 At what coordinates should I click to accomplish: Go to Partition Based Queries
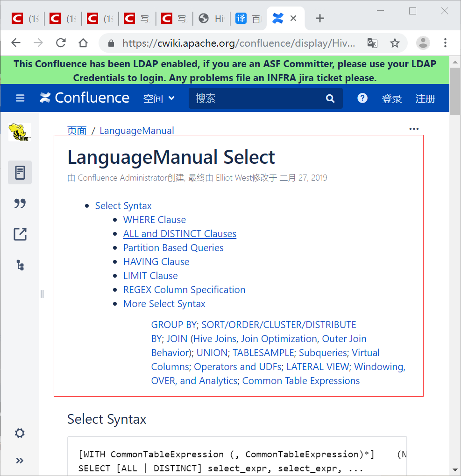tap(173, 247)
